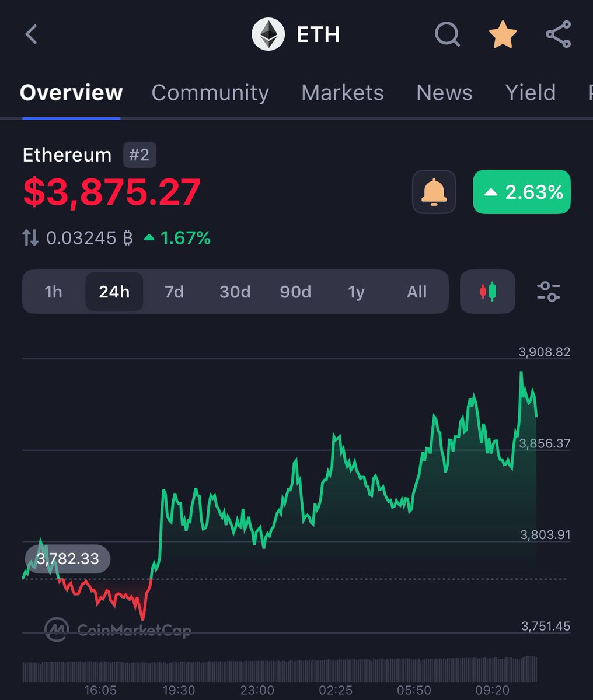Tap the green 2.63% change badge
The width and height of the screenshot is (593, 700).
click(x=522, y=192)
